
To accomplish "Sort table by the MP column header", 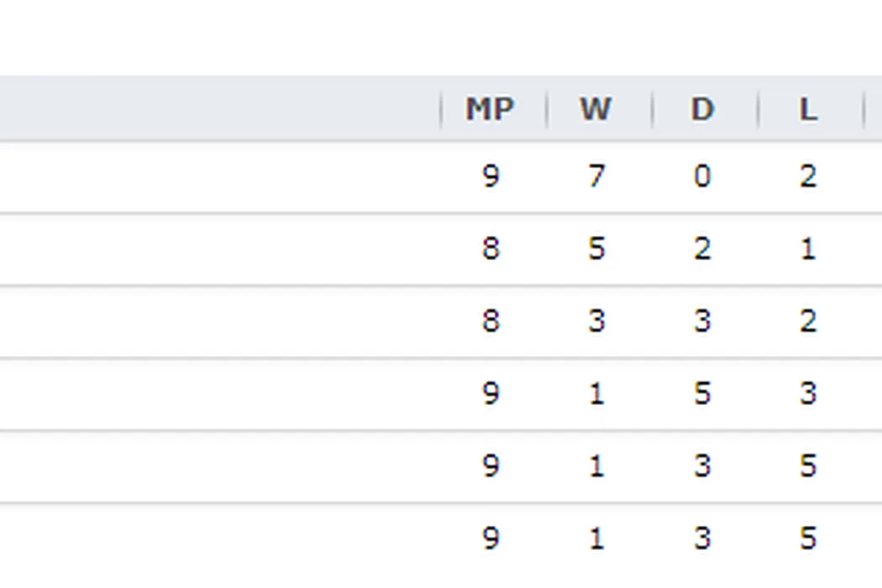I will coord(491,109).
